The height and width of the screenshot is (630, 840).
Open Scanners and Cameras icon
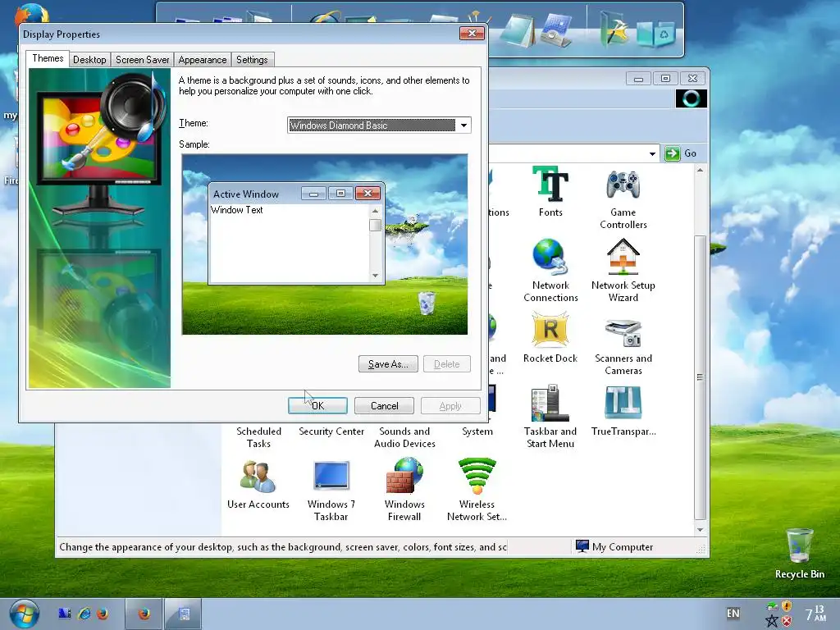(623, 332)
